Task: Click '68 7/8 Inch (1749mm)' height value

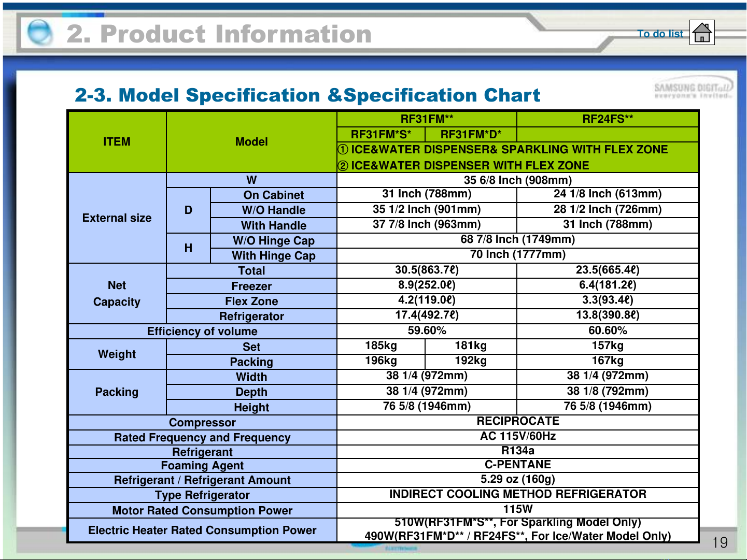Action: [x=518, y=239]
